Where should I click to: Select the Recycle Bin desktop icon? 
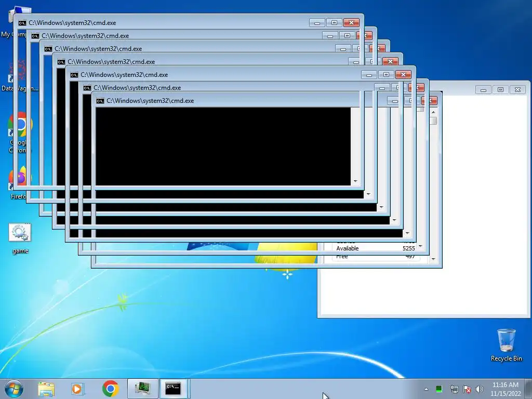(506, 345)
